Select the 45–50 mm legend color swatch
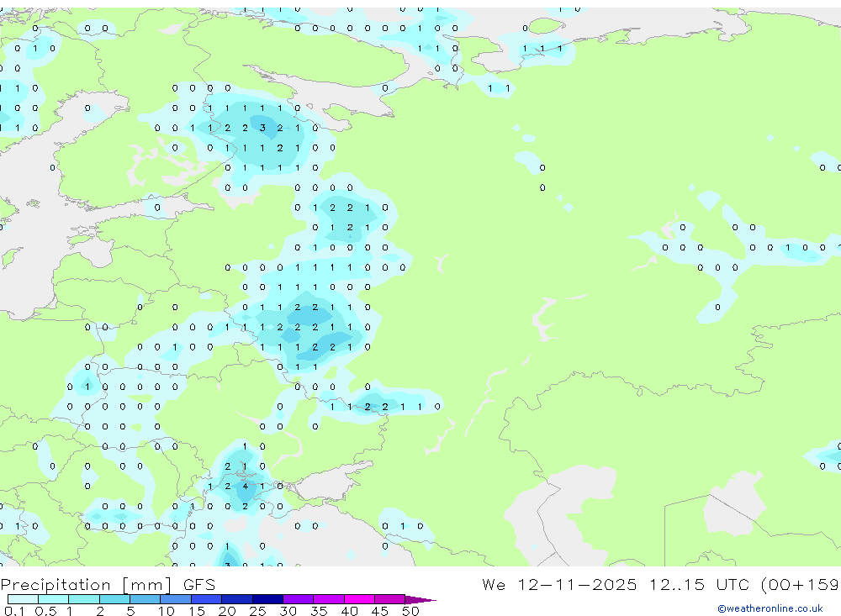Image resolution: width=841 pixels, height=616 pixels. click(x=389, y=599)
